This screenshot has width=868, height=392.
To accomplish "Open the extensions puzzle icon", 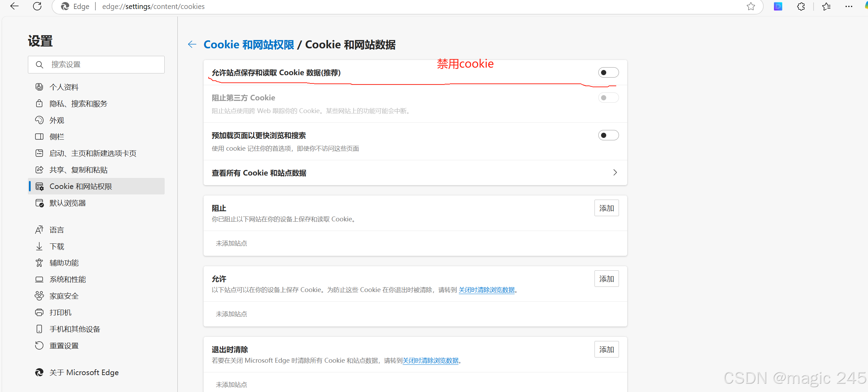I will point(801,7).
